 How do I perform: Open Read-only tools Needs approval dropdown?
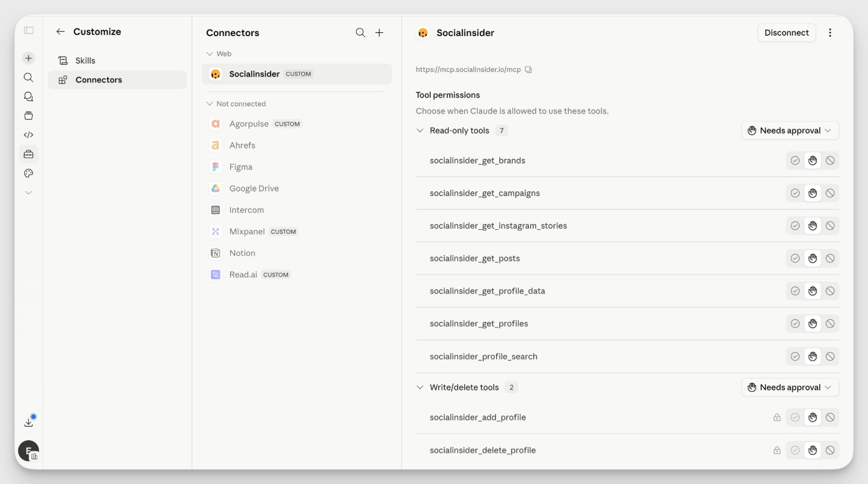tap(790, 131)
